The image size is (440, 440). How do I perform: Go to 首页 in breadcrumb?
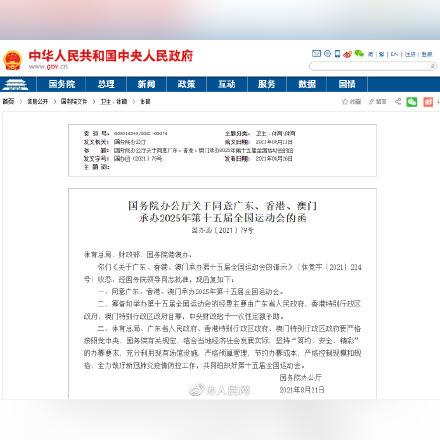click(8, 101)
